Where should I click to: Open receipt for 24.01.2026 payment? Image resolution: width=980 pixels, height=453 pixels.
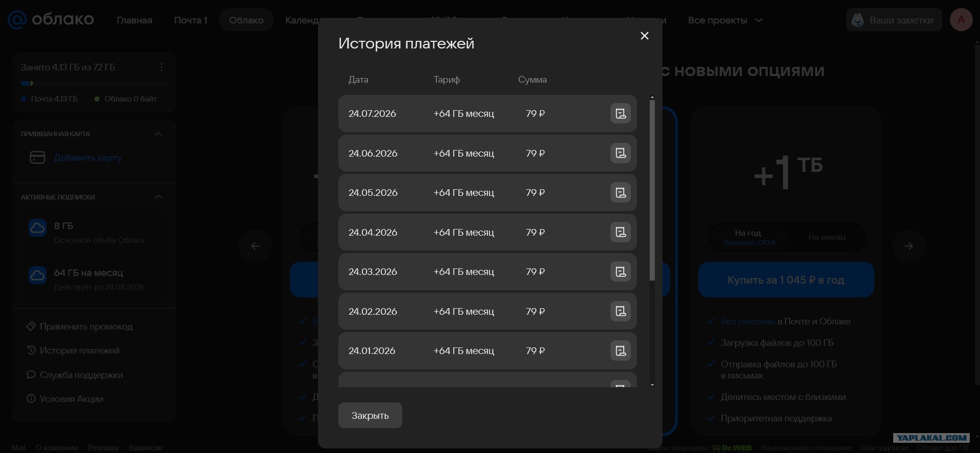tap(621, 350)
